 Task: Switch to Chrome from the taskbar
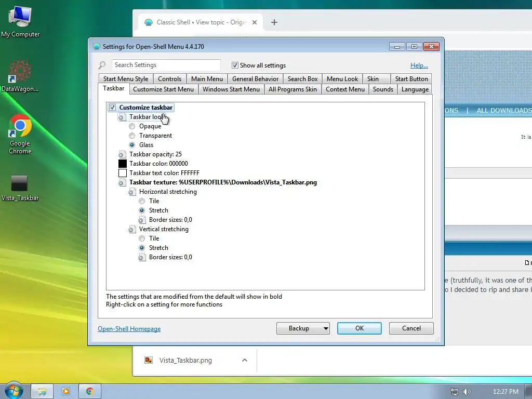(90, 391)
